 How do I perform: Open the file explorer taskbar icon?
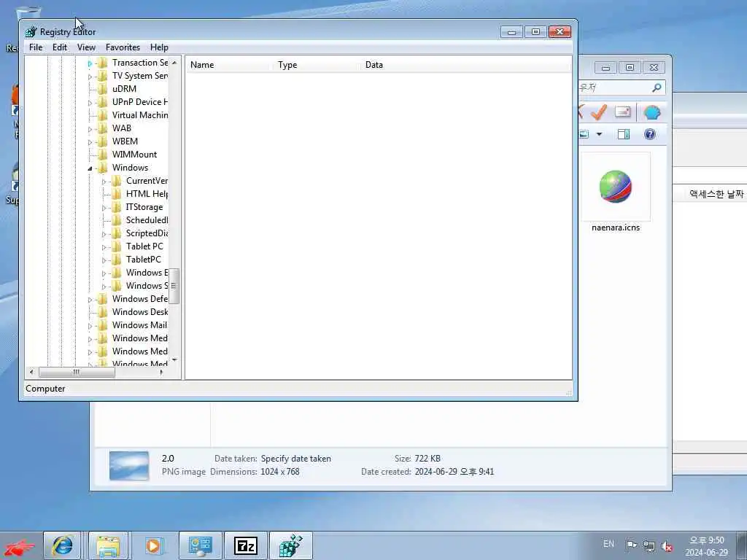[x=108, y=545]
